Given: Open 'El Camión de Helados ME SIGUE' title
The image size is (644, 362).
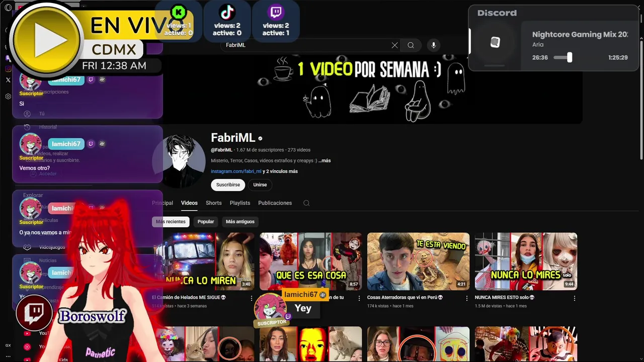Looking at the screenshot, I should pyautogui.click(x=189, y=298).
